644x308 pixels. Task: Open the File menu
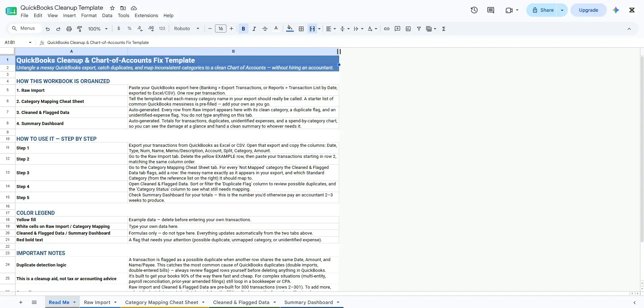tap(24, 15)
